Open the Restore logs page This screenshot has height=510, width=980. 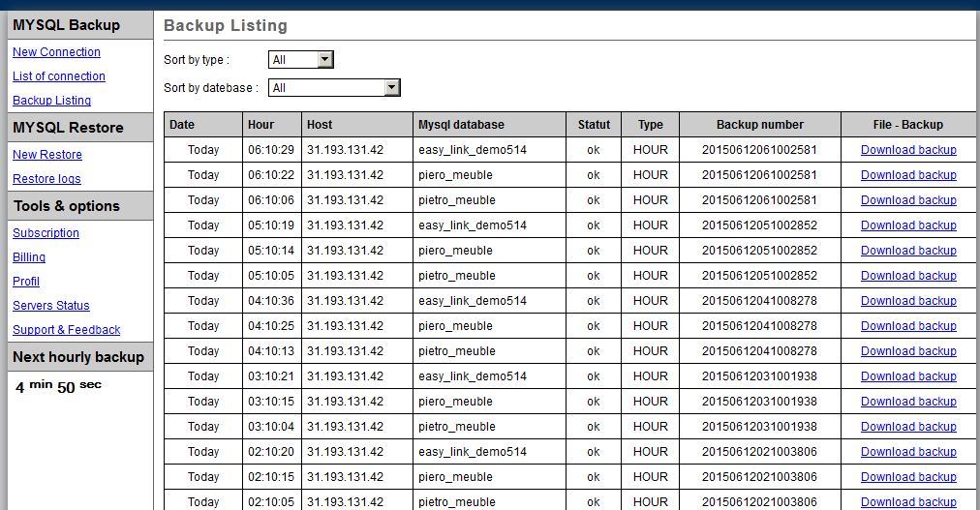[46, 179]
